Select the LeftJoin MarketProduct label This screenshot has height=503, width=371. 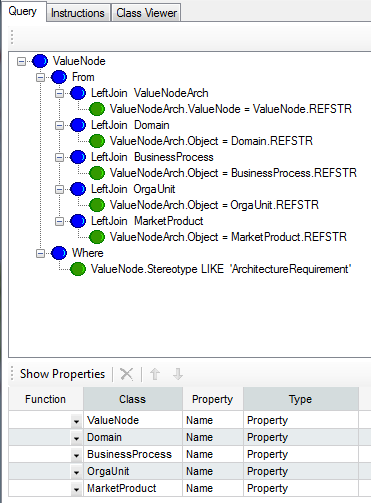[147, 221]
